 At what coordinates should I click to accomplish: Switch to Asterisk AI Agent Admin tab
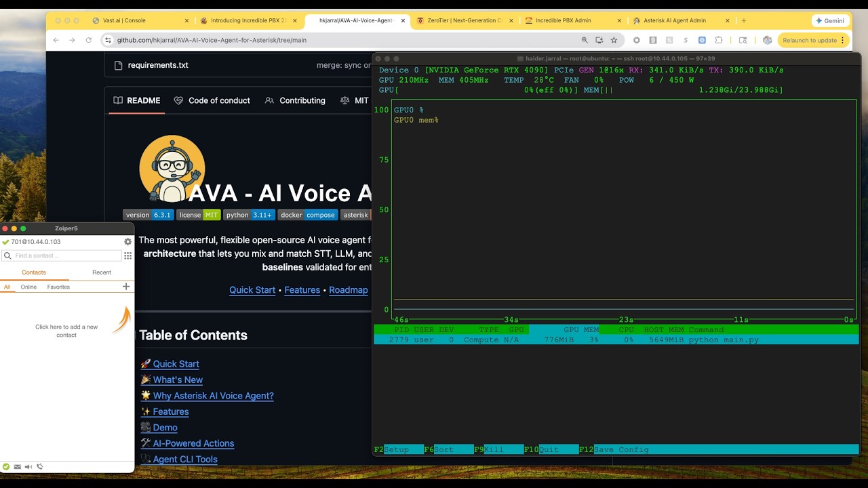(682, 20)
